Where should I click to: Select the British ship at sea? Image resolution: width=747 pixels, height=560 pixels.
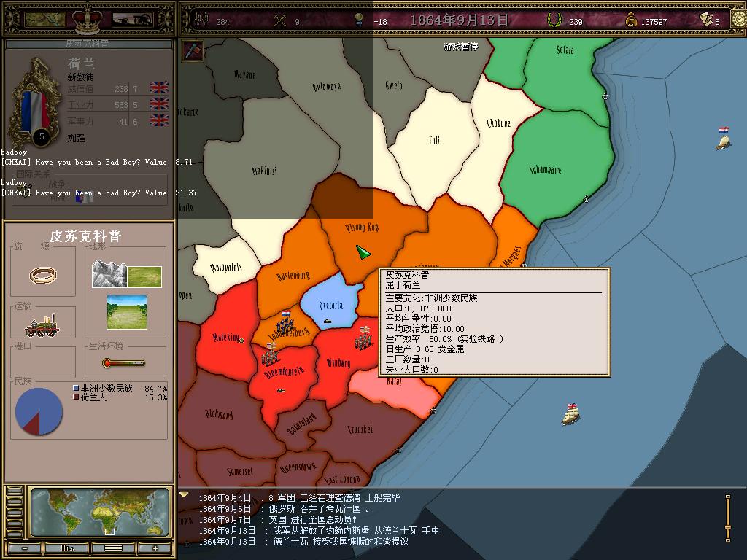(572, 414)
